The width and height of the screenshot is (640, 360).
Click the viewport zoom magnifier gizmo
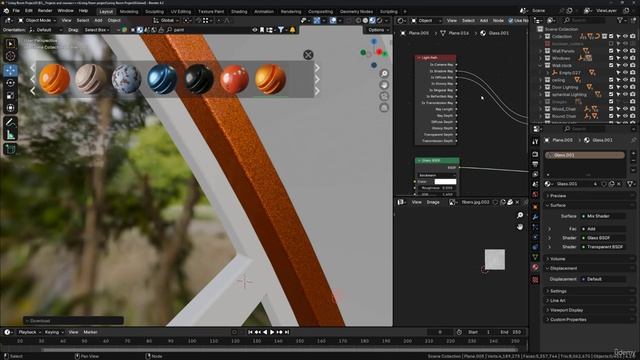click(384, 73)
